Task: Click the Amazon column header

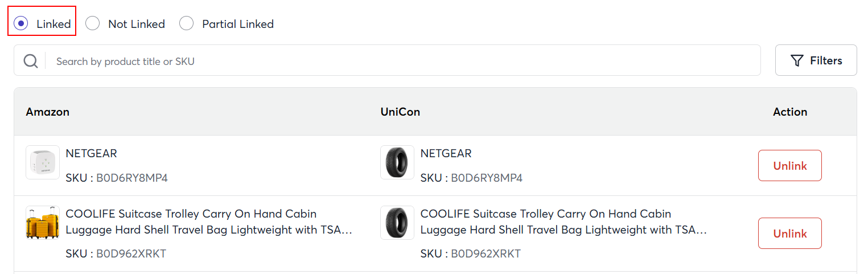Action: (48, 112)
